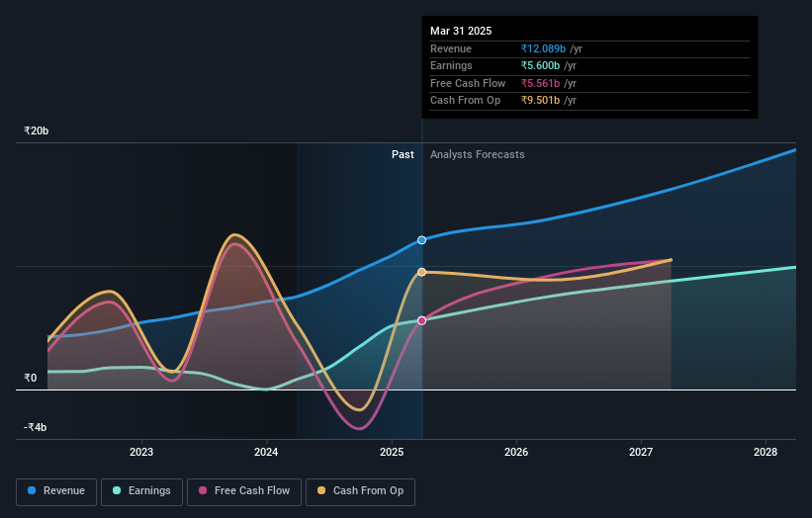
Task: Toggle the Earnings legend series
Action: click(x=141, y=491)
